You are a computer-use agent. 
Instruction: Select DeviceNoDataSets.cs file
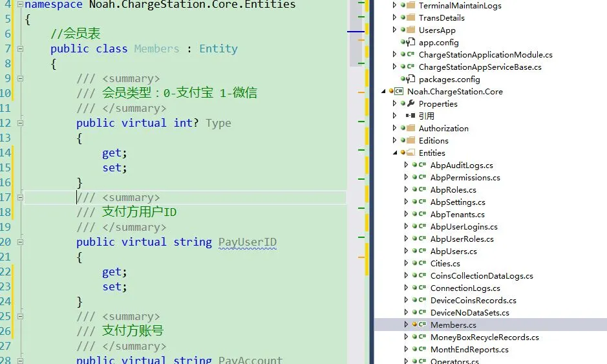469,312
